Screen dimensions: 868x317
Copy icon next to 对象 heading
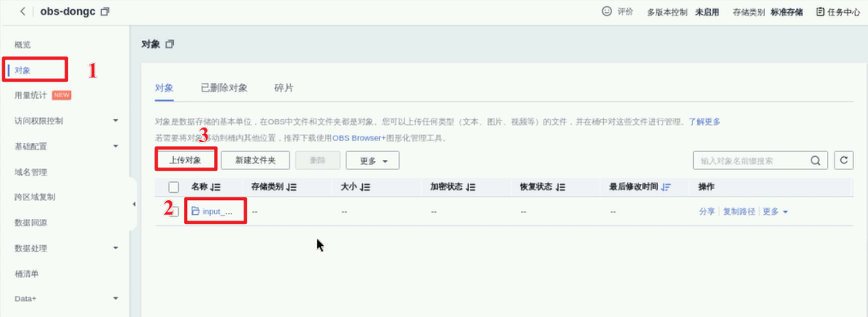[170, 43]
